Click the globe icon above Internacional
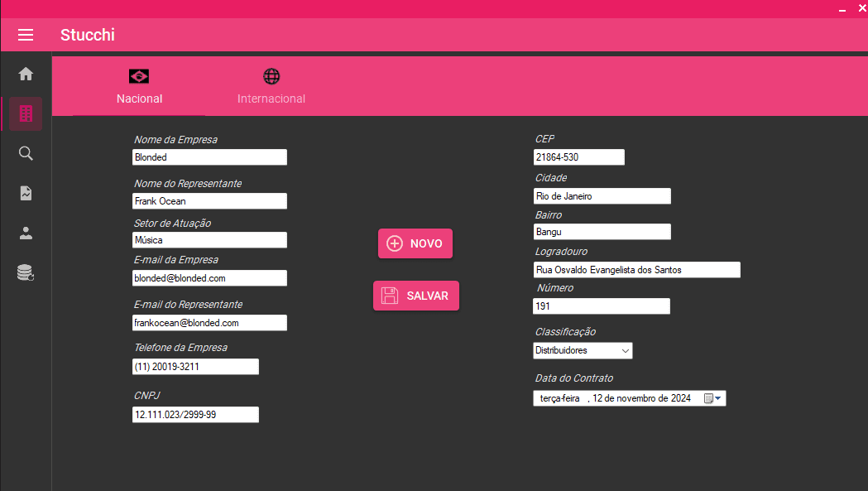This screenshot has width=868, height=491. tap(271, 75)
